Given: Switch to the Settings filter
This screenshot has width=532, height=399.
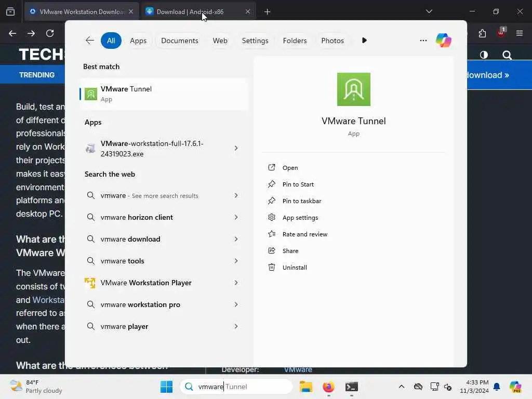Looking at the screenshot, I should click(x=255, y=41).
